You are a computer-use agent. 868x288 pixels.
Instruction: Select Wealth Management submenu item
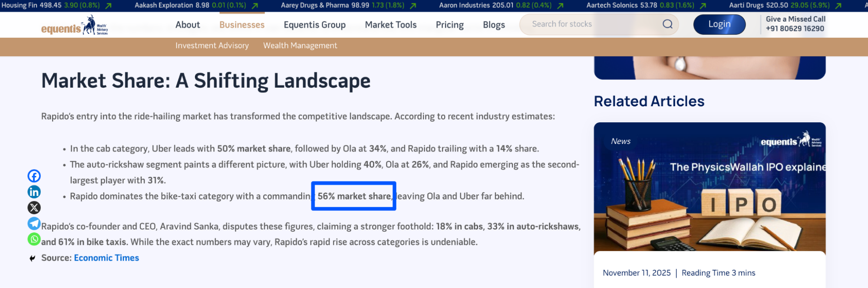[x=300, y=46]
